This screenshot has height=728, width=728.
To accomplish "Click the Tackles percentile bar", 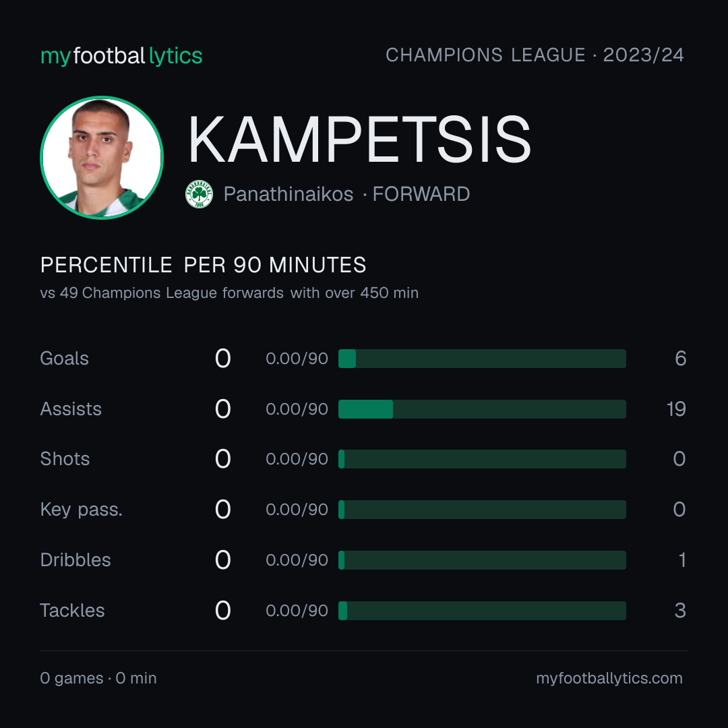I will coord(482,611).
